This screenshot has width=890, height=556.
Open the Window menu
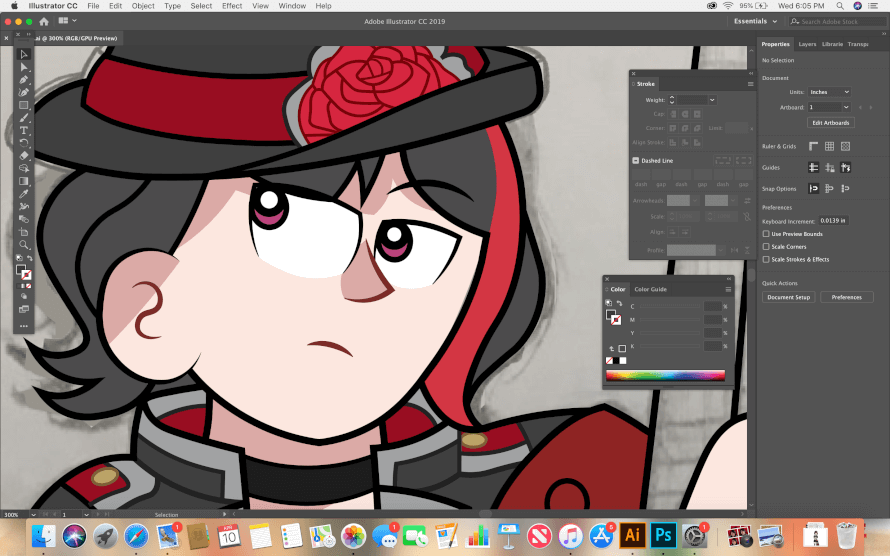(x=292, y=6)
